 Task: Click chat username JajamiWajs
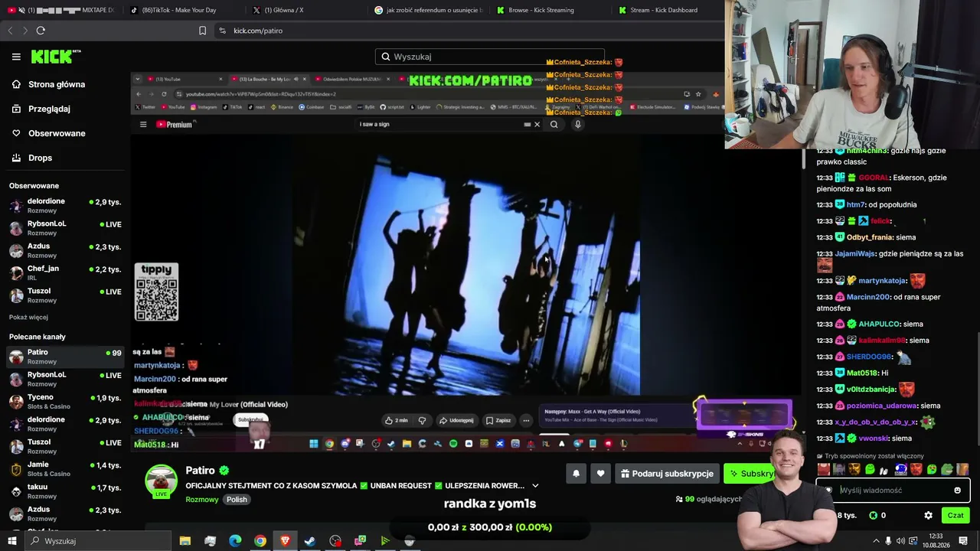[855, 253]
